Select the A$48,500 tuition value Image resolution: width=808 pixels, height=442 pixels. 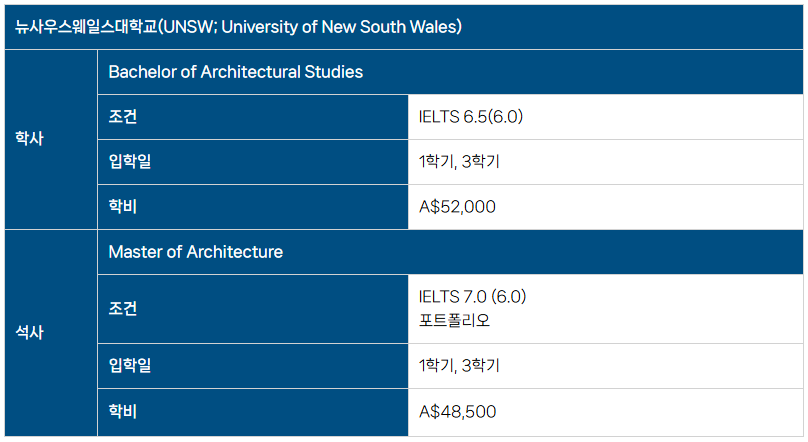[x=457, y=412]
